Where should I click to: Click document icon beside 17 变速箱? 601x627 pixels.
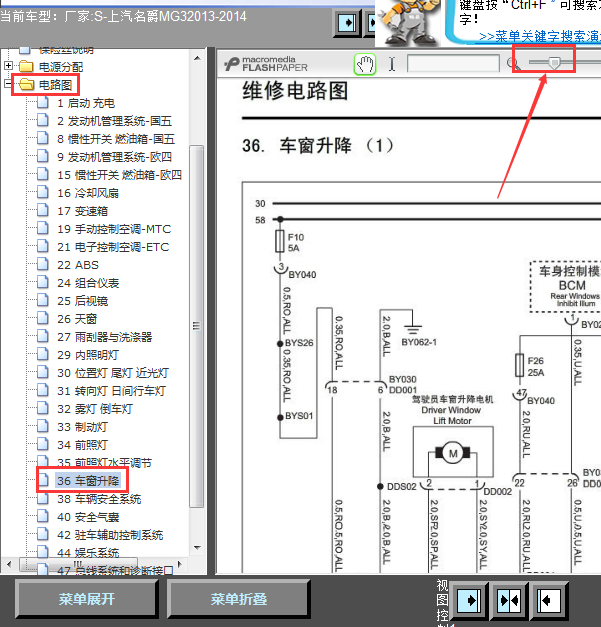point(43,210)
